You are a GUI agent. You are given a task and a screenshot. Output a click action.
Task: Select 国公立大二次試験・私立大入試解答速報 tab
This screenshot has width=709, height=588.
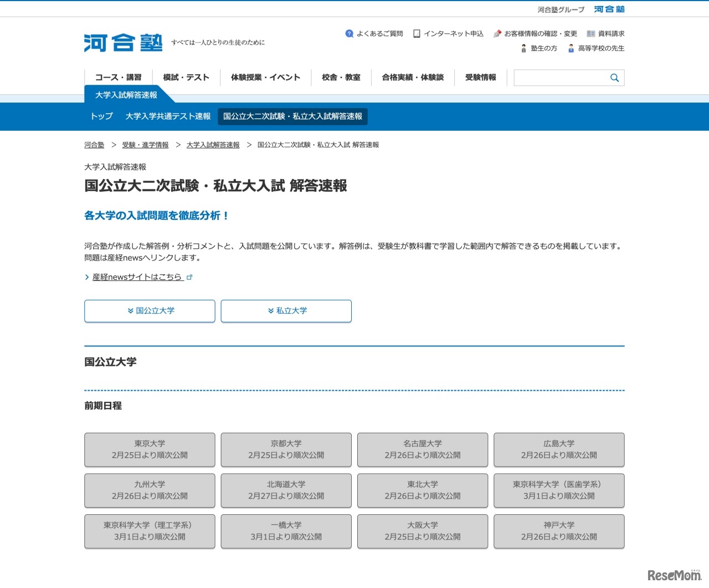point(292,116)
